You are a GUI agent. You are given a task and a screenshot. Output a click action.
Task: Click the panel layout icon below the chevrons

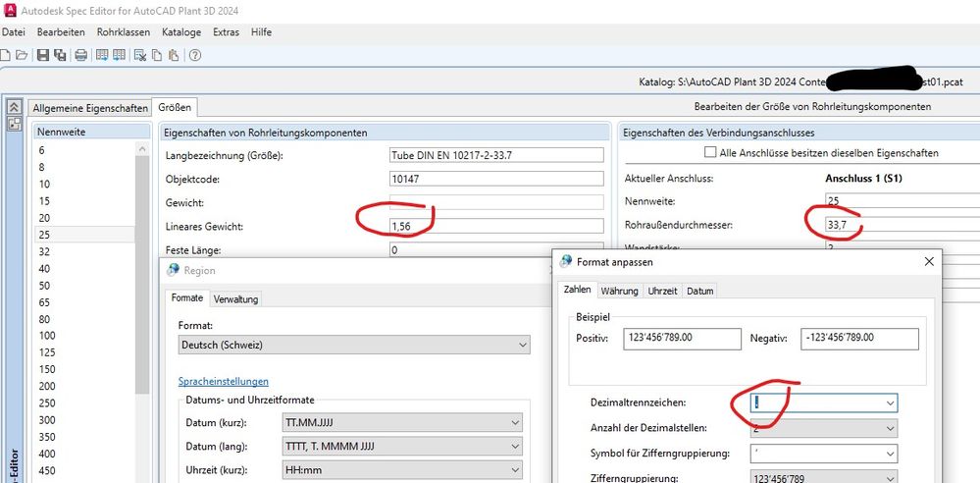click(13, 124)
